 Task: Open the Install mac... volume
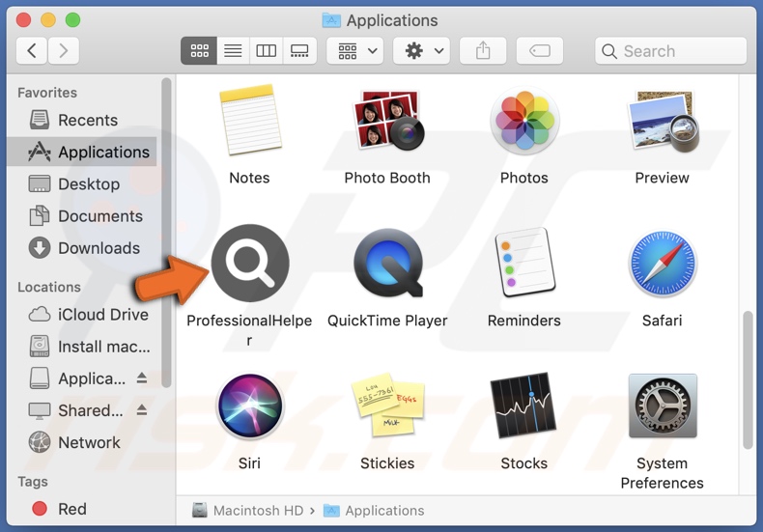coord(82,347)
